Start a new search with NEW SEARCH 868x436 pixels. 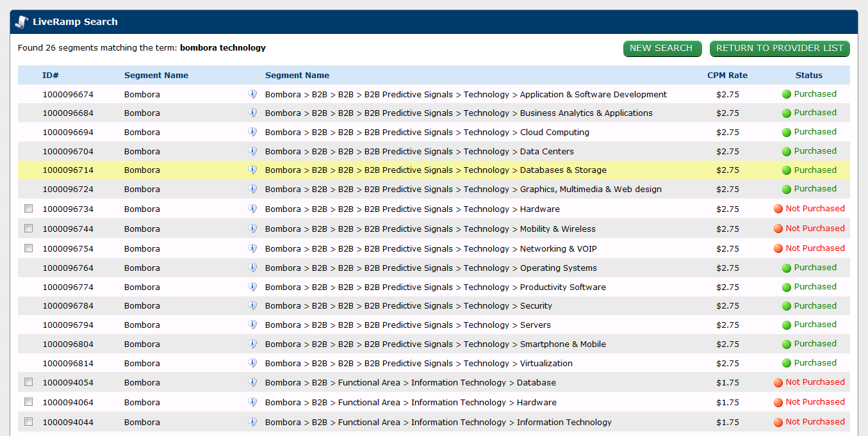point(661,49)
